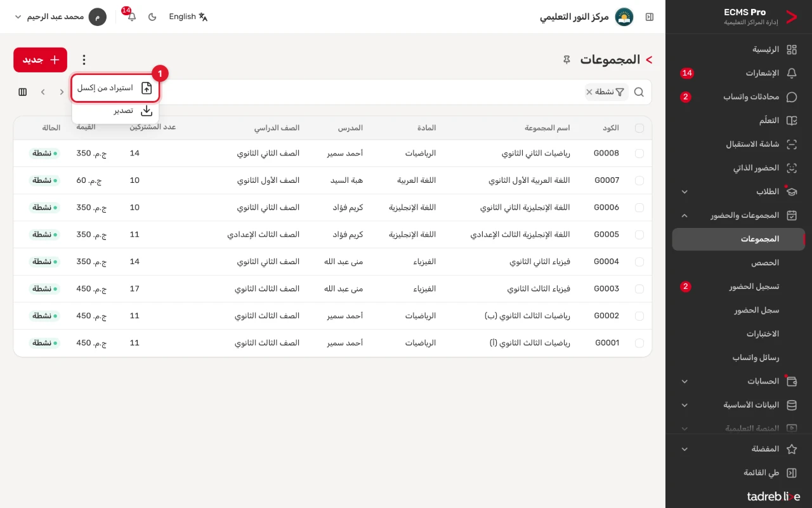This screenshot has height=508, width=812.
Task: Open التعلّم in the sidebar
Action: (738, 121)
